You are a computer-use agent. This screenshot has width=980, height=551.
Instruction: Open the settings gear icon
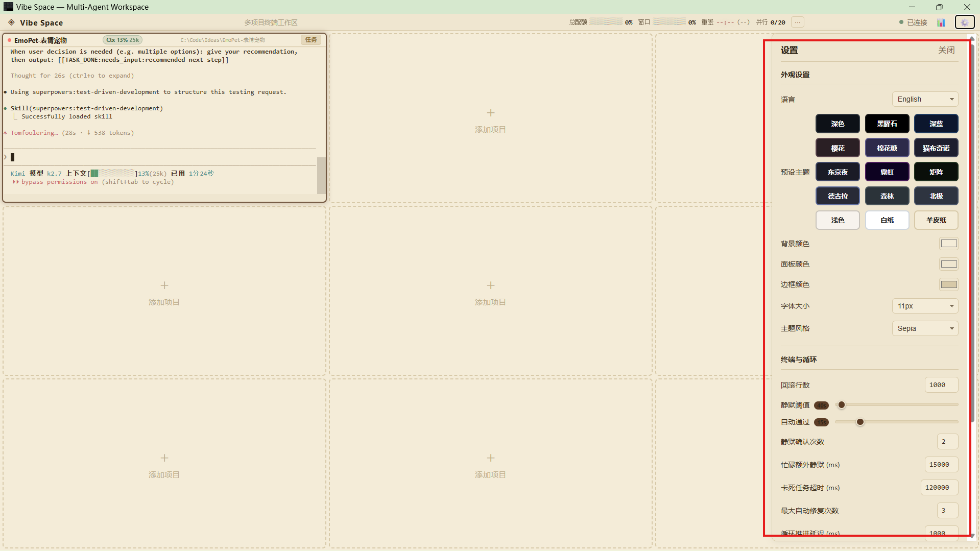coord(964,22)
